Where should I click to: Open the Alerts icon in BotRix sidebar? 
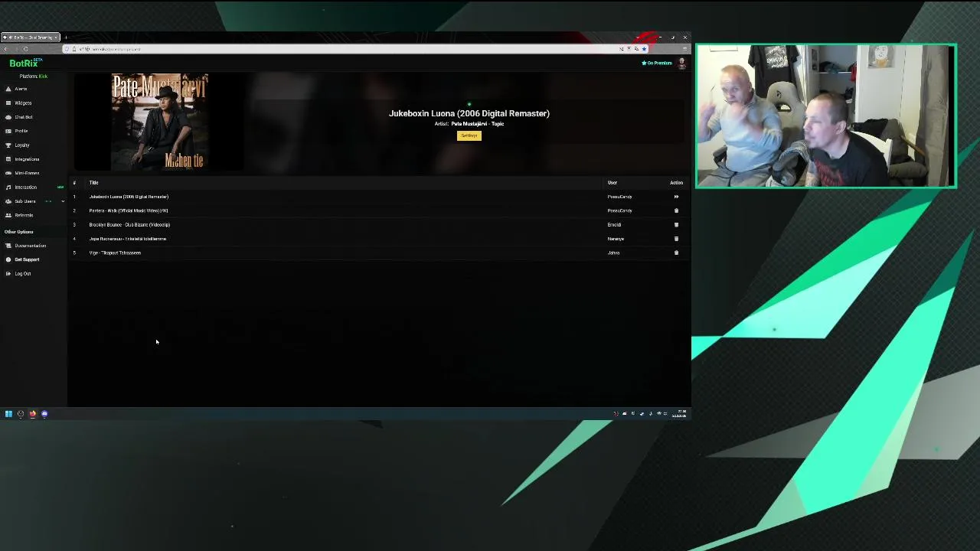tap(8, 89)
